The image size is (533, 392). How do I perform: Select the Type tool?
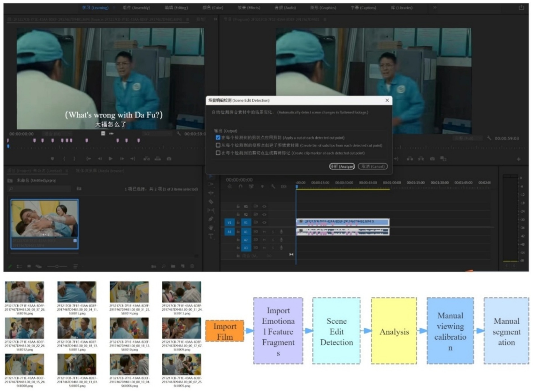pos(211,236)
